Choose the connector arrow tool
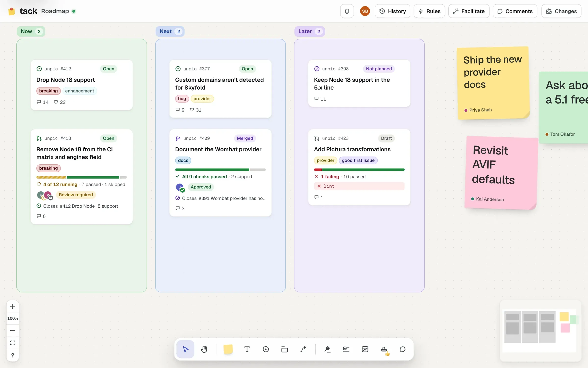Viewport: 588px width, 368px height. coord(303,349)
